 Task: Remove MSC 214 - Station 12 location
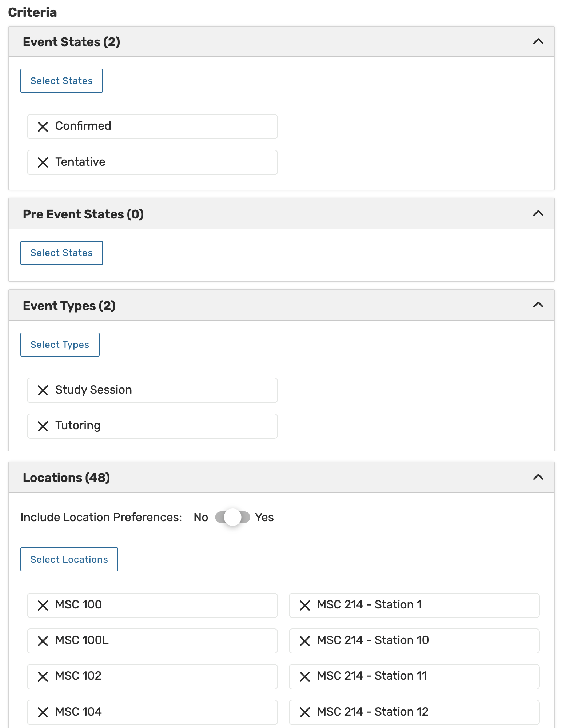[305, 712]
